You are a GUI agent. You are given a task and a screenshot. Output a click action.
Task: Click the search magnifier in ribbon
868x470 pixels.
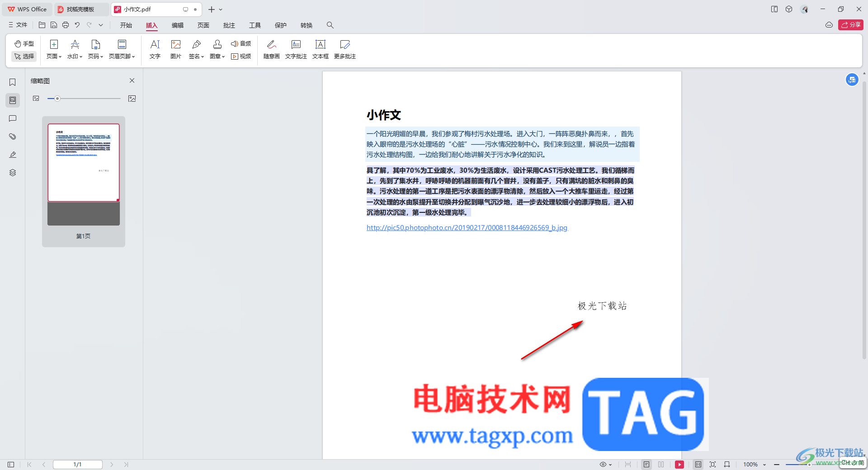pyautogui.click(x=330, y=25)
